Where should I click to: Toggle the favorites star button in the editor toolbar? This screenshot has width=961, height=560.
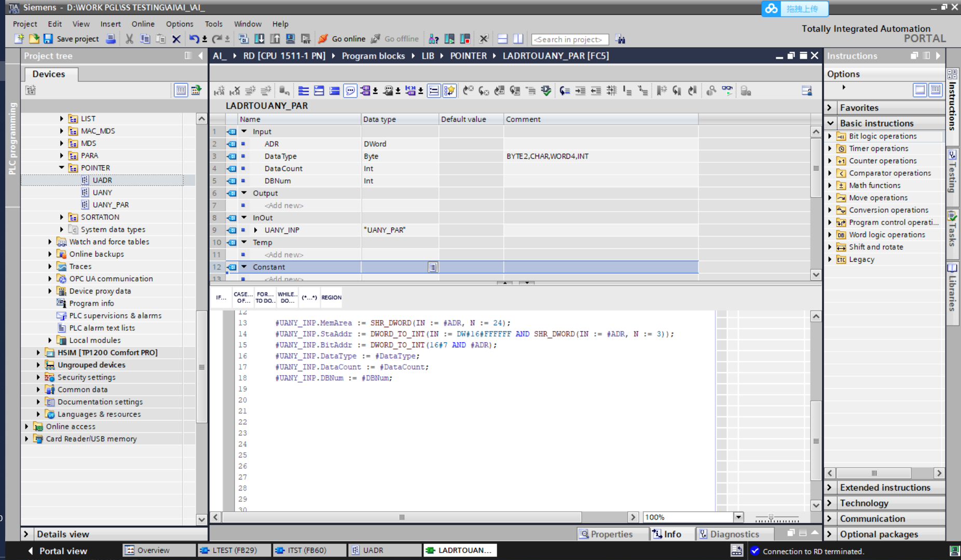point(449,91)
